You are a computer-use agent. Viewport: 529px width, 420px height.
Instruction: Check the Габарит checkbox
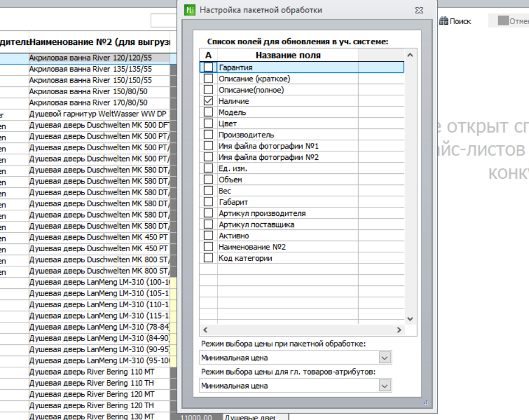click(x=208, y=201)
